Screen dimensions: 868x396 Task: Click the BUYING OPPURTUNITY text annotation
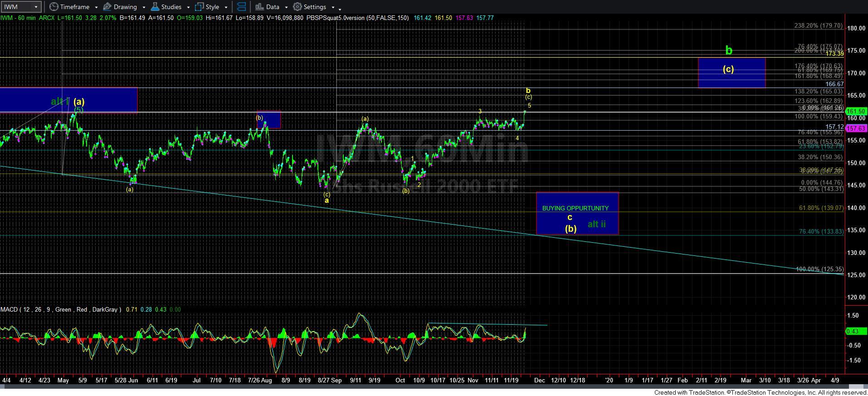click(575, 208)
